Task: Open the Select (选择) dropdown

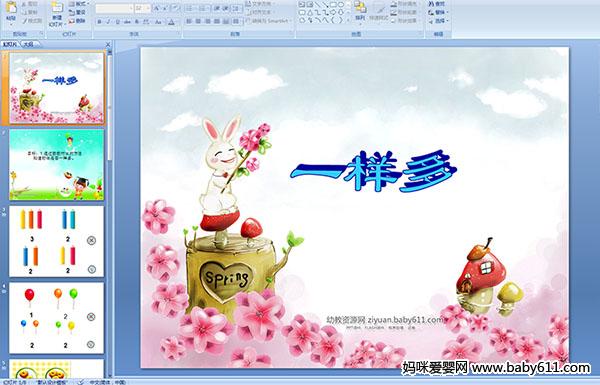Action: [x=438, y=21]
